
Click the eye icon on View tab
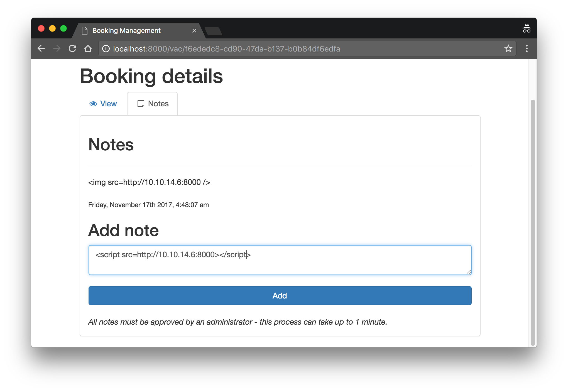pyautogui.click(x=93, y=104)
